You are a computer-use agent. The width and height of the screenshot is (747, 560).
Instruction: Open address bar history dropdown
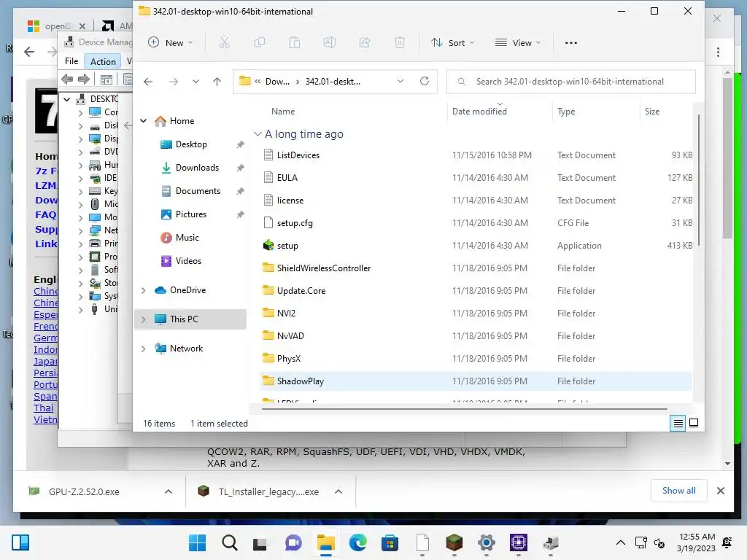[x=400, y=82]
